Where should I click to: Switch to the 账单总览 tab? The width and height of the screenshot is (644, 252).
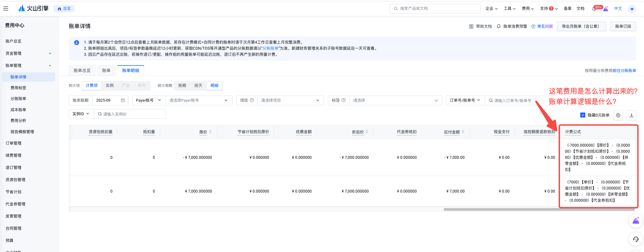coord(82,71)
